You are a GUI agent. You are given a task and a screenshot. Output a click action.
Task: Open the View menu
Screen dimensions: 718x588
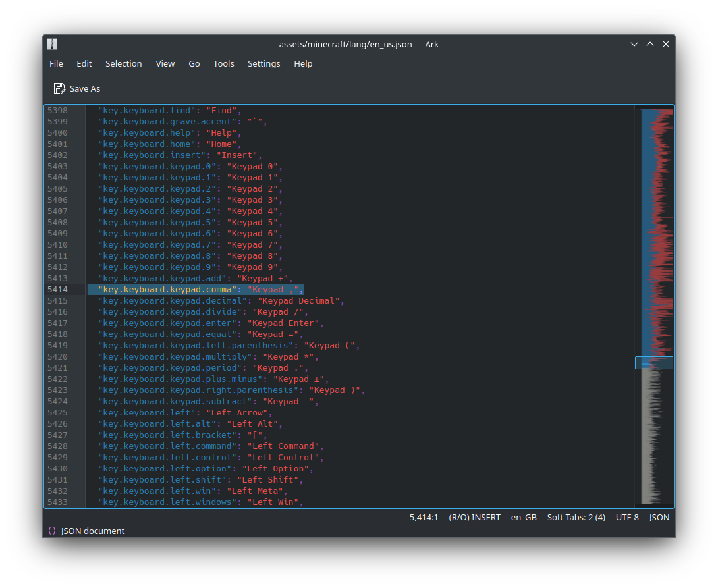[x=165, y=64]
